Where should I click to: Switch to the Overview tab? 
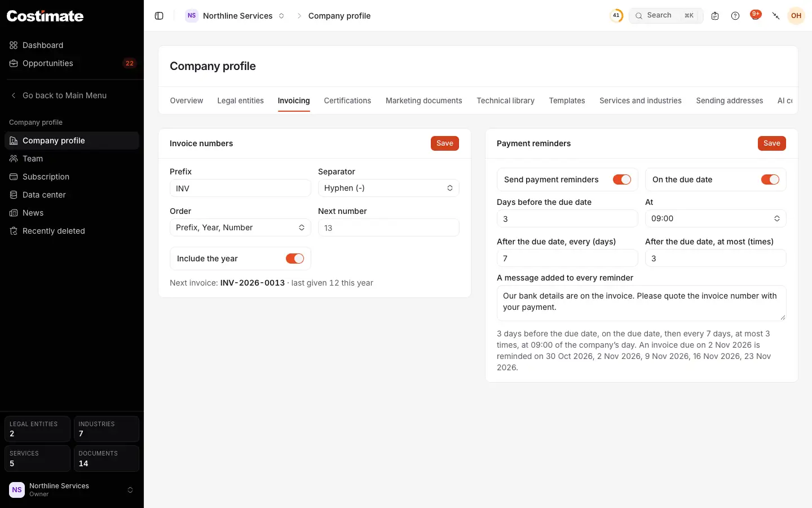[x=187, y=100]
